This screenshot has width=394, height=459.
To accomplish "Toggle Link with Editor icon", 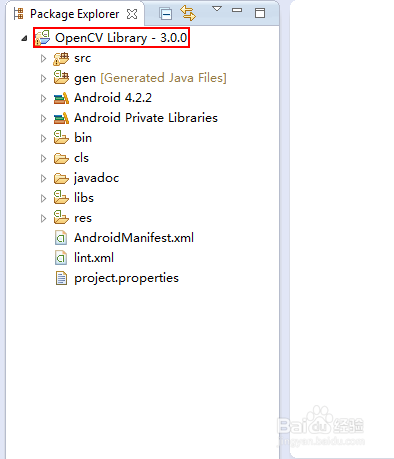I will [x=188, y=13].
